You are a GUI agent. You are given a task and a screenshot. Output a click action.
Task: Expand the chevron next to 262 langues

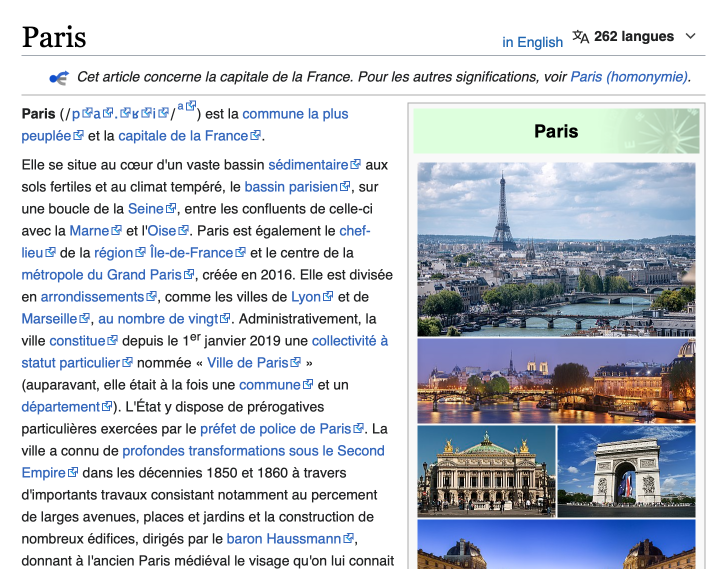[690, 37]
